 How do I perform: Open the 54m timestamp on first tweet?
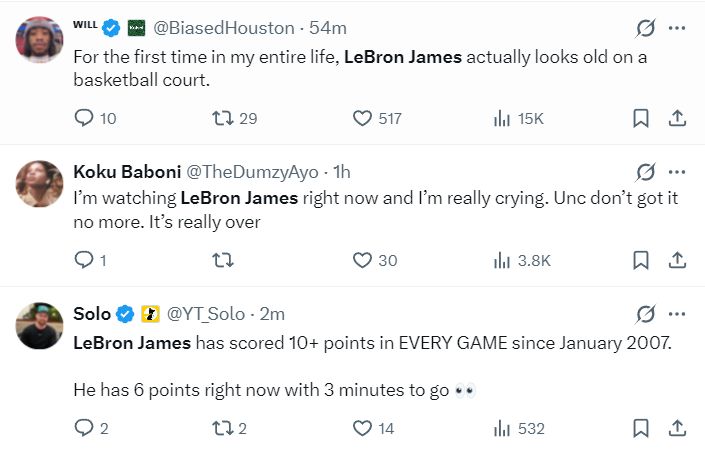point(323,28)
